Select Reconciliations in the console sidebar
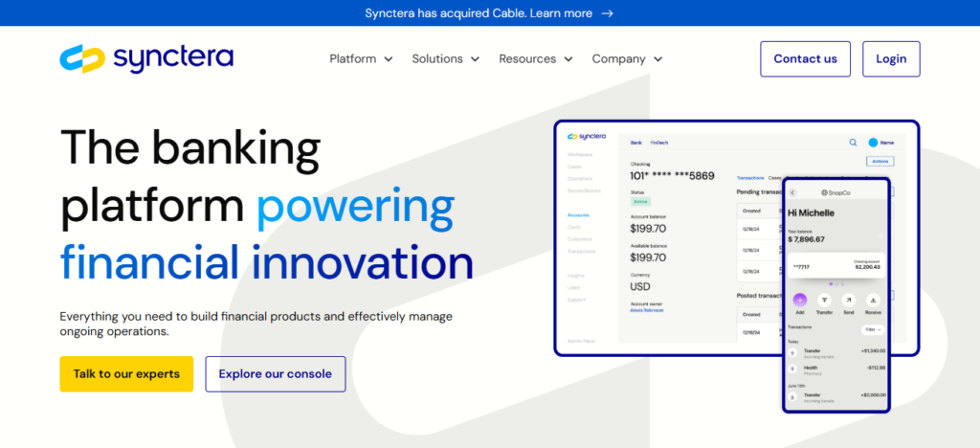Screen dimensions: 980x448 [585, 190]
